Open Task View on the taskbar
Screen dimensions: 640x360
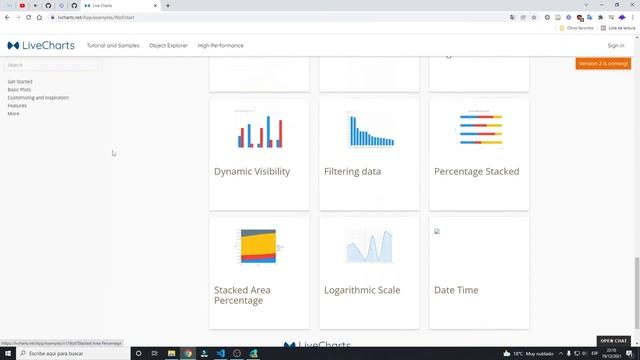coord(155,353)
